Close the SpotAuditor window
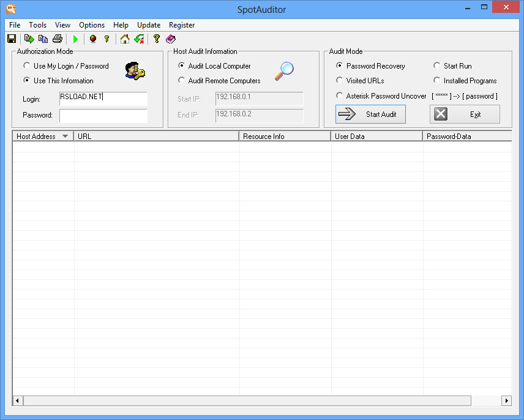 pos(506,7)
